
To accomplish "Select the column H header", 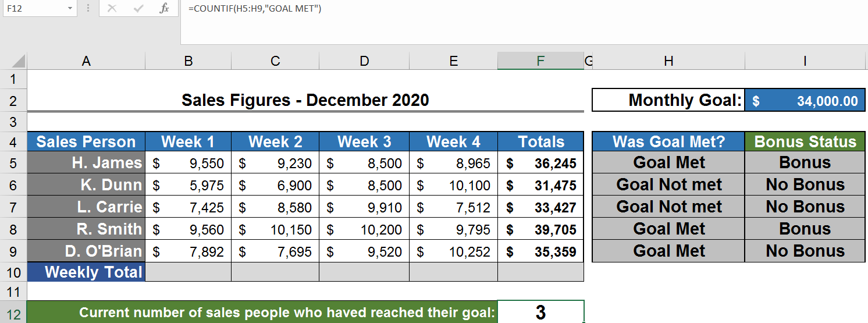I will (x=668, y=61).
